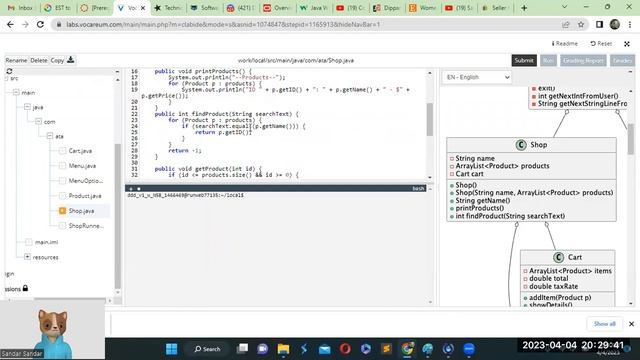Image resolution: width=640 pixels, height=360 pixels.
Task: Click the Shop class icon in diagram
Action: 521,145
